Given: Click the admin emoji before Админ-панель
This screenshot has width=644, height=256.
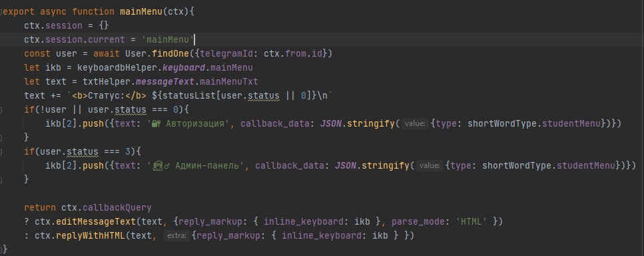Looking at the screenshot, I should (x=161, y=165).
